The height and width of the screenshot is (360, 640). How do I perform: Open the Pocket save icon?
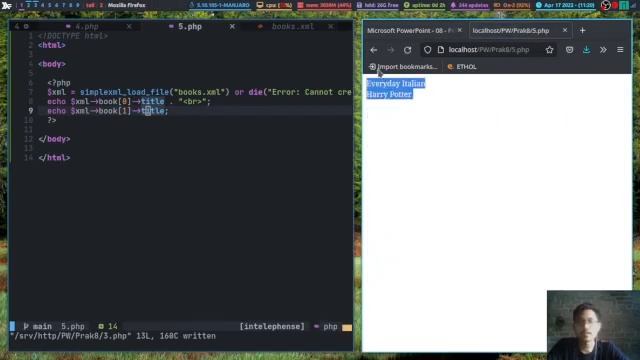pos(569,50)
